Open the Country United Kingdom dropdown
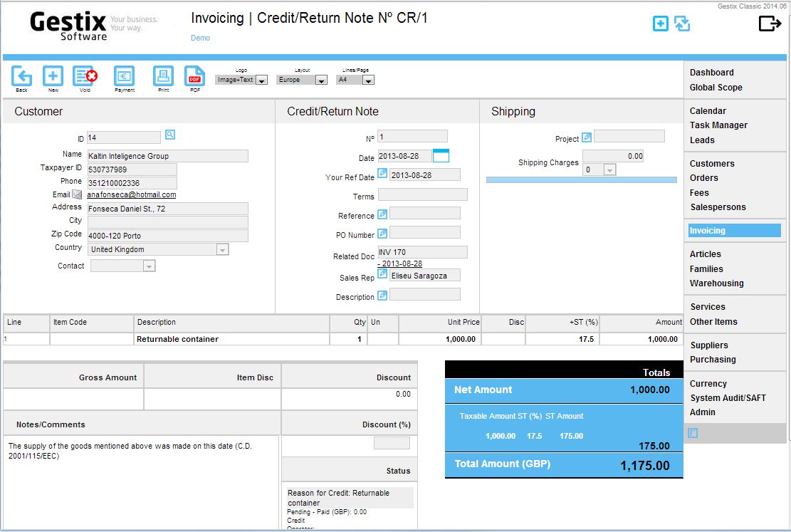 tap(222, 249)
